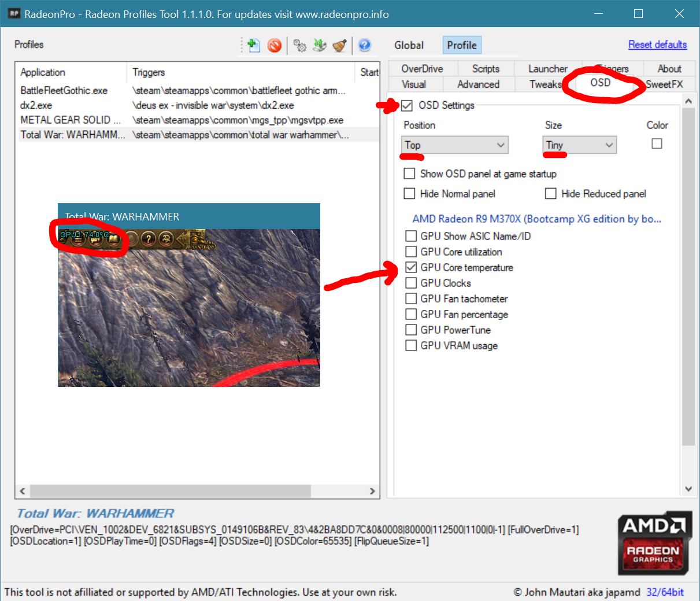Click the import/export green arrow icon

(x=320, y=45)
